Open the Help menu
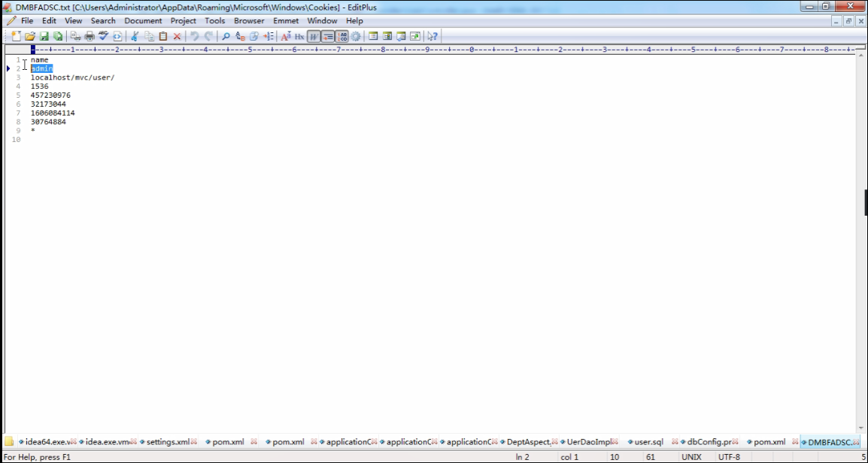 (355, 21)
